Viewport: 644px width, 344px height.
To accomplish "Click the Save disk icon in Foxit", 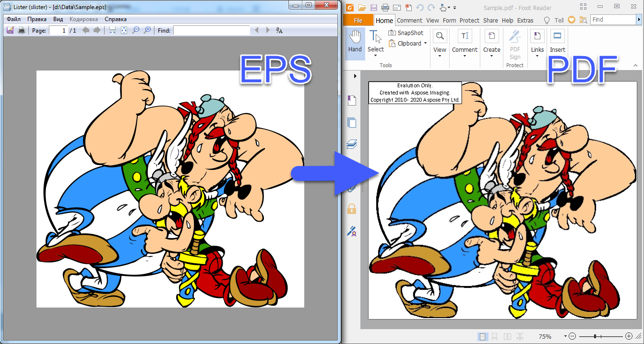I will (373, 7).
